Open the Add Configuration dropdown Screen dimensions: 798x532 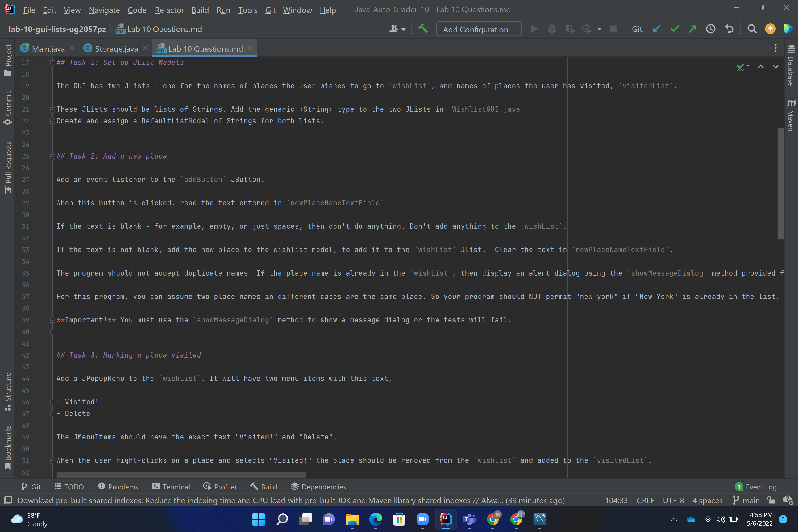pyautogui.click(x=479, y=29)
